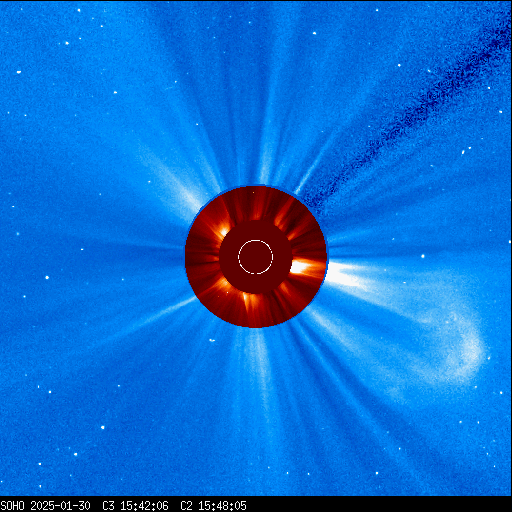Screen dimensions: 512x512
Task: Click the bright white streamer right of red disk
Action: (x=343, y=275)
